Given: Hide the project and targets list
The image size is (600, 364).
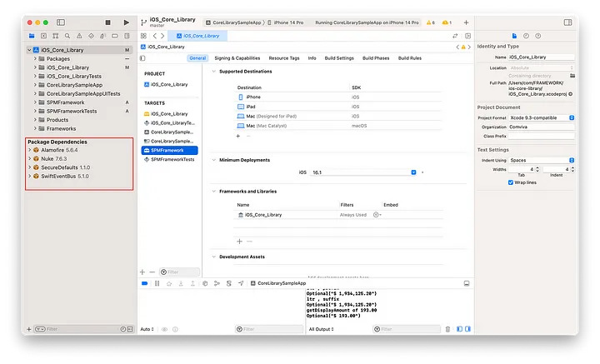Looking at the screenshot, I should pyautogui.click(x=144, y=58).
